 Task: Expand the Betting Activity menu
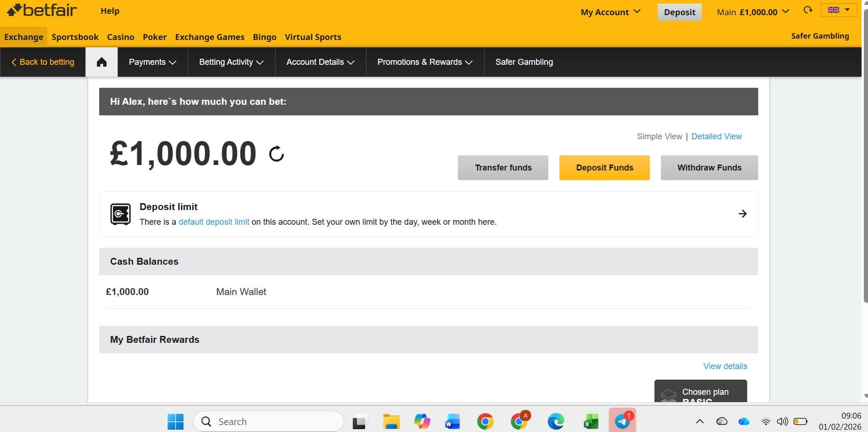[231, 62]
